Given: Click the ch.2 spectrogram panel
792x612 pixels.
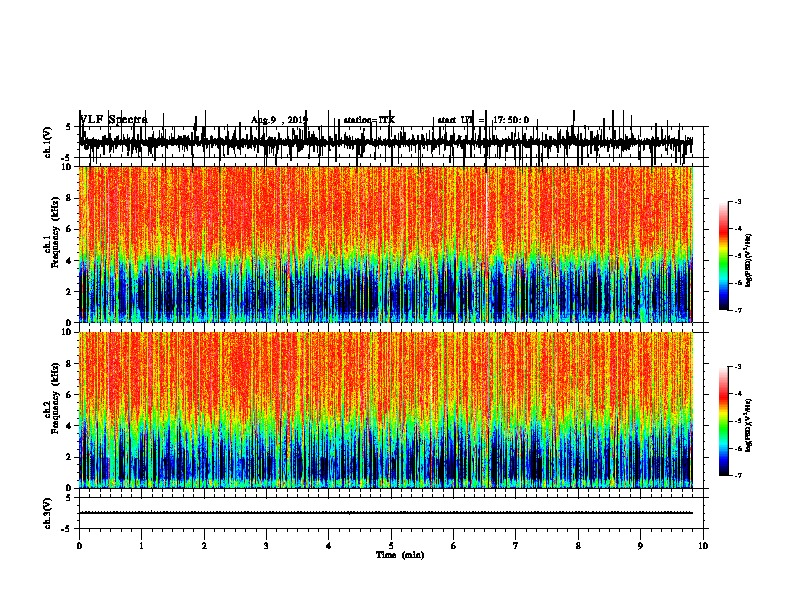Looking at the screenshot, I should 386,410.
